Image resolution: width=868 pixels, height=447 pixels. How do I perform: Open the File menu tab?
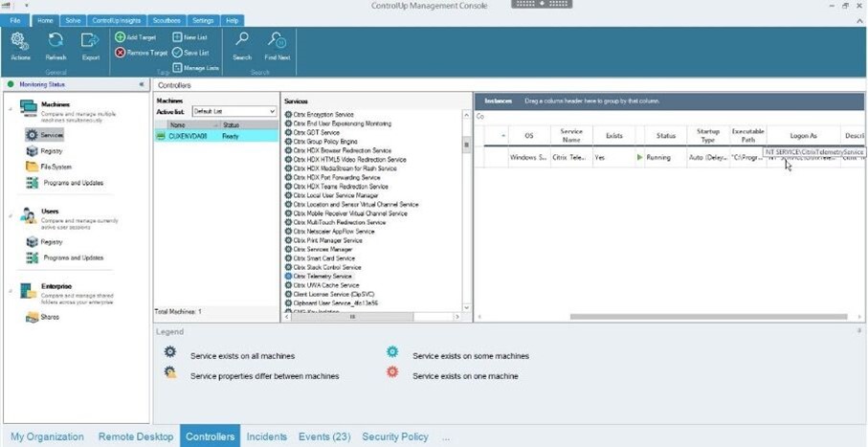(15, 20)
